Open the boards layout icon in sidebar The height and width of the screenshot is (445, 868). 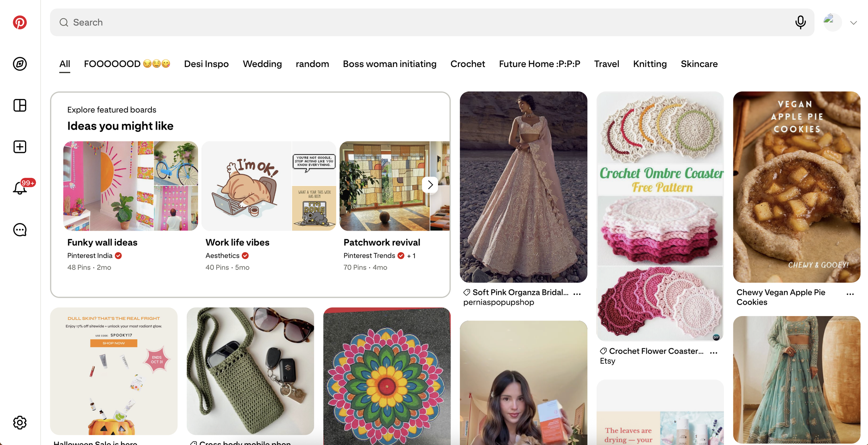[x=20, y=105]
